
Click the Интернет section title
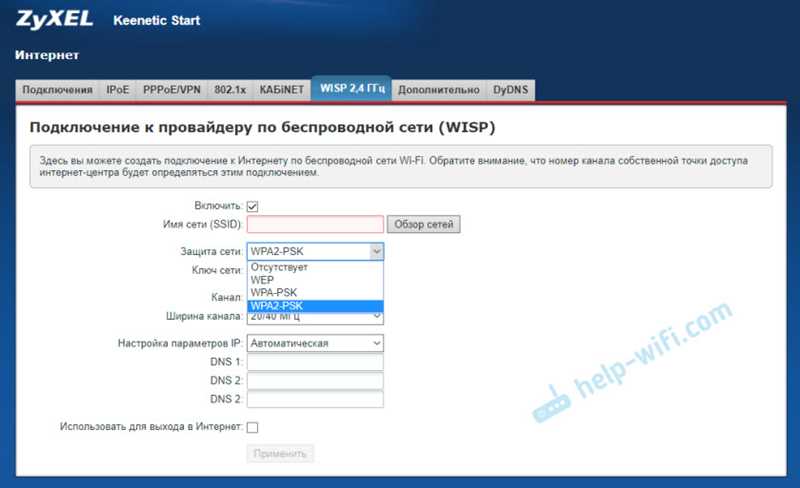[x=47, y=55]
